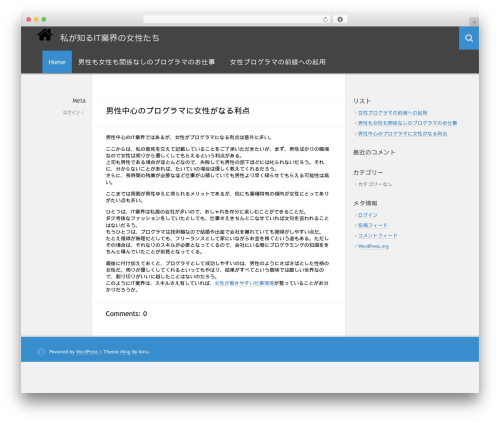Click site title 私が知るIT業界の女性たち

point(110,38)
